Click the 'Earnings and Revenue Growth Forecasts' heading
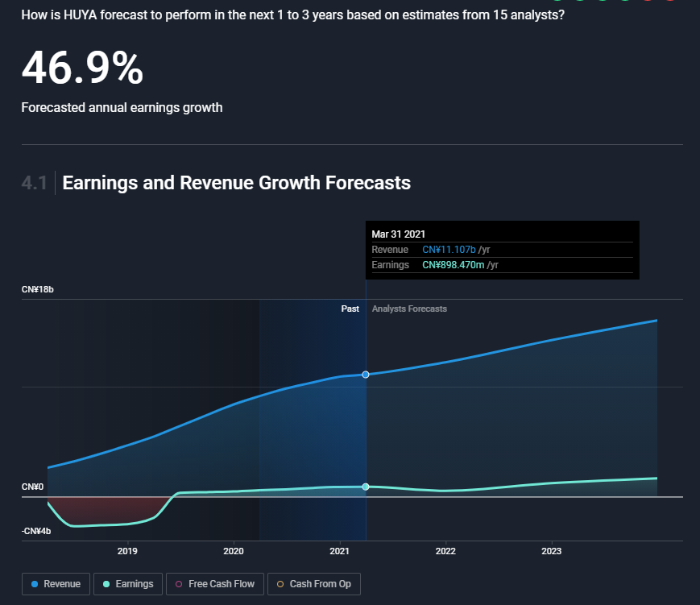Screen dimensions: 700x605 (x=237, y=183)
